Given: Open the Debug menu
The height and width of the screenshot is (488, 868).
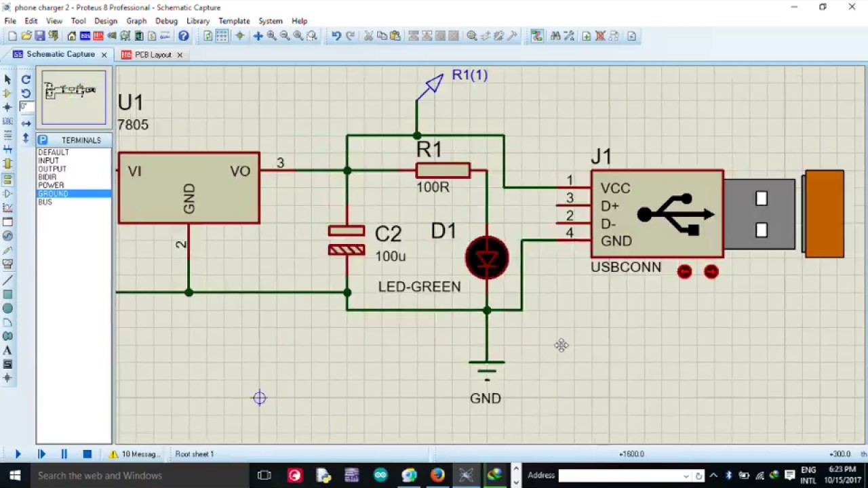Looking at the screenshot, I should click(x=166, y=21).
